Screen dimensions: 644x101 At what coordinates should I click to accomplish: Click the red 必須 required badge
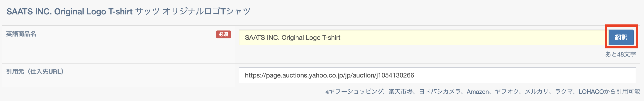pyautogui.click(x=223, y=34)
